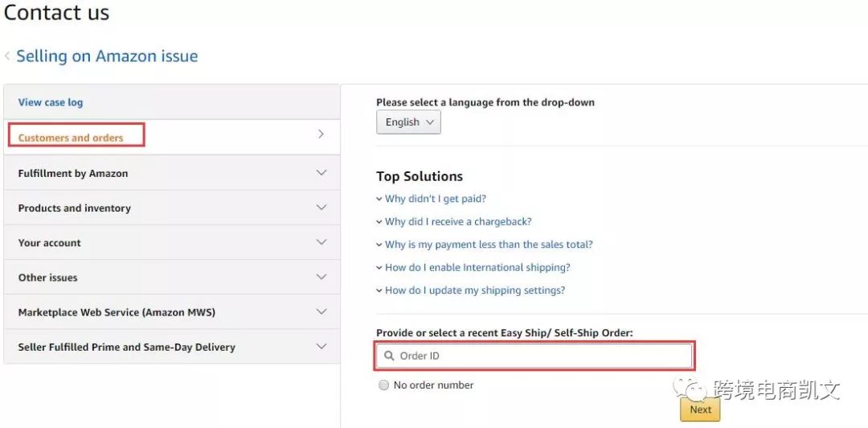Image resolution: width=868 pixels, height=428 pixels.
Task: Click How do I update my shipping settings?
Action: point(474,290)
